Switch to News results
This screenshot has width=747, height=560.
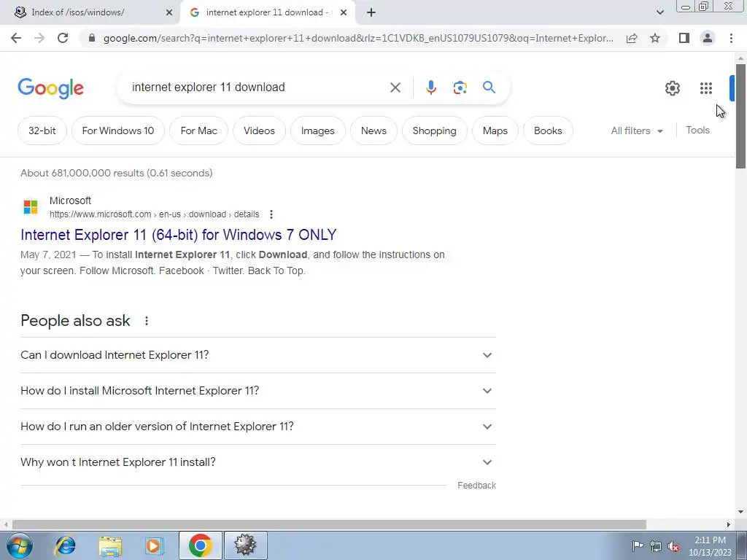click(373, 131)
